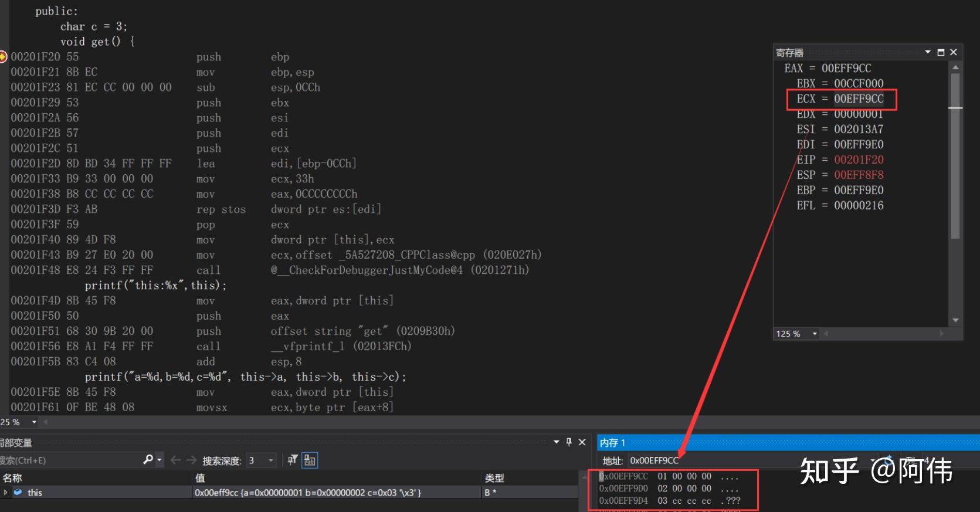Open the Registers 125 % zoom dropdown

click(x=815, y=334)
